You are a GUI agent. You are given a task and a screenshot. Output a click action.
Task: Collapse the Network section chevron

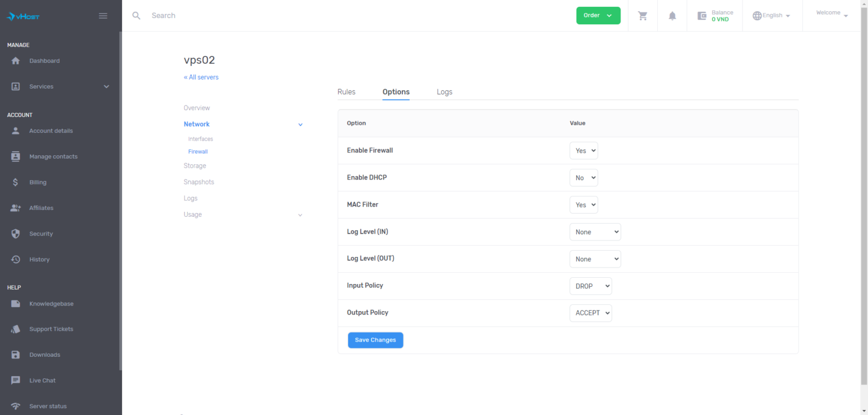(x=300, y=125)
